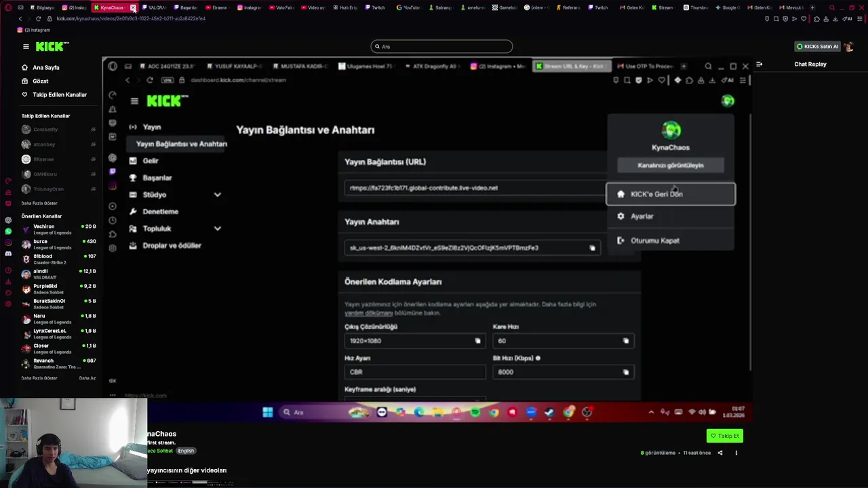Select KICK'e Geri Dön menu item
868x488 pixels.
[671, 194]
